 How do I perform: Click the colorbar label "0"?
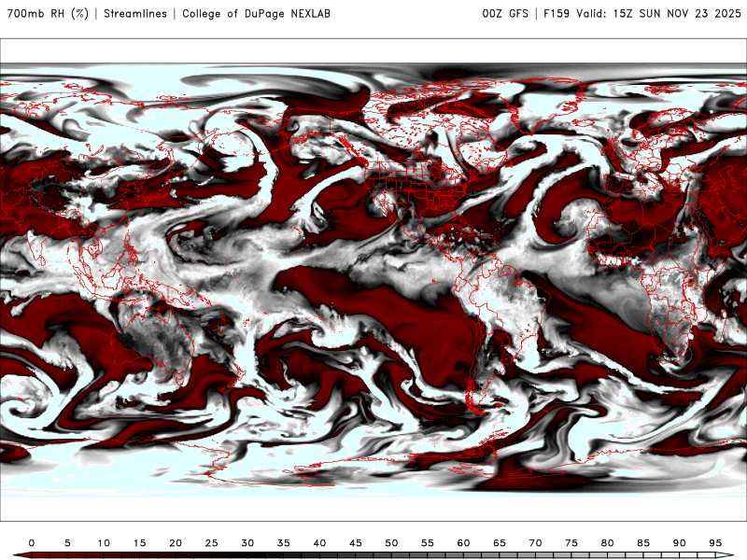coord(32,543)
